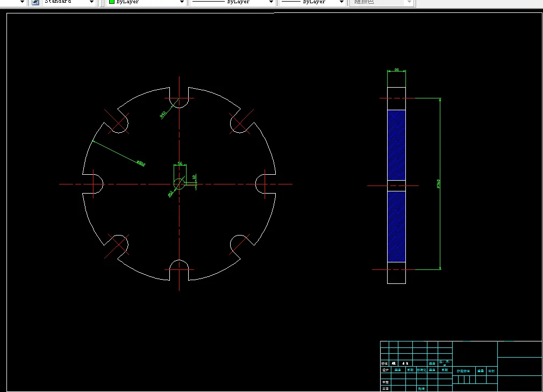
Task: Click the lower blue hatch in side view
Action: click(396, 226)
